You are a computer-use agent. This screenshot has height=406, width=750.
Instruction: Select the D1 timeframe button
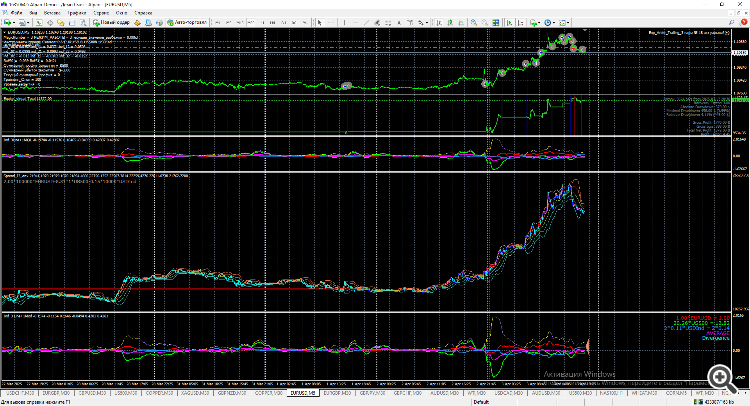pyautogui.click(x=284, y=22)
